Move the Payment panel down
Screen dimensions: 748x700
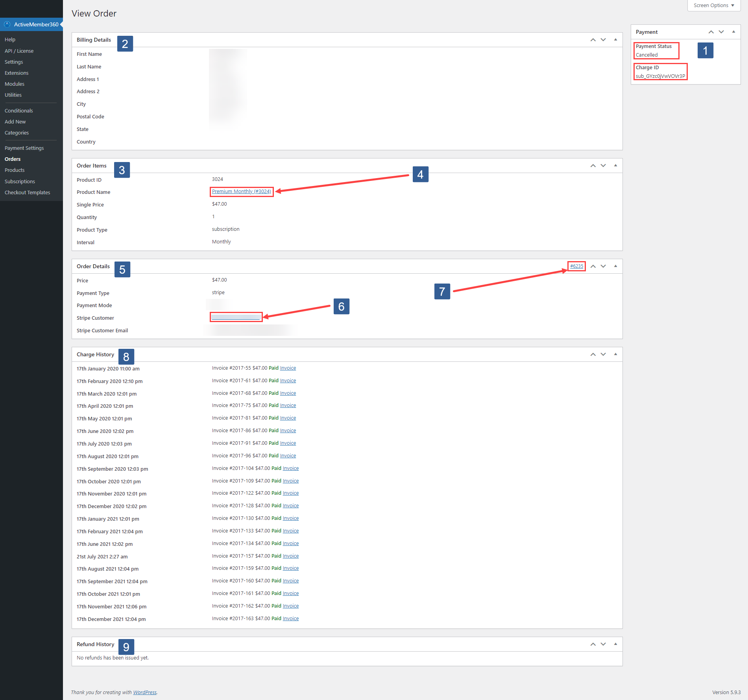point(721,32)
